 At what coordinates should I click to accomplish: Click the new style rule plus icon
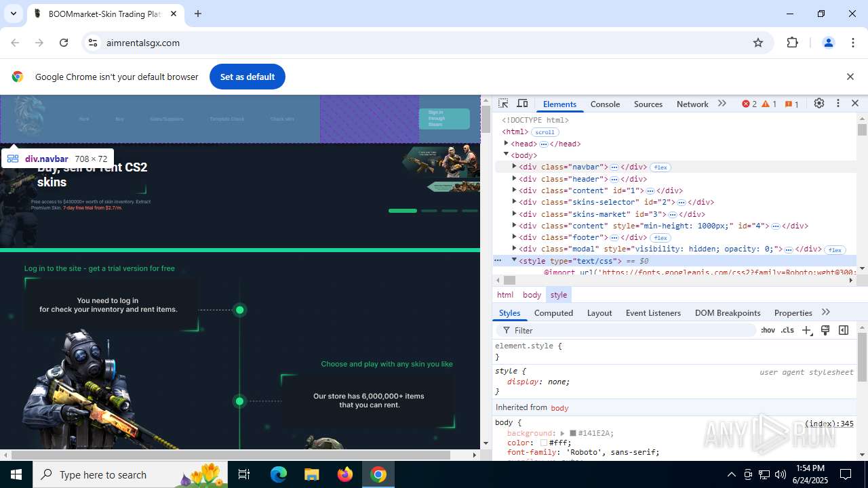coord(806,330)
